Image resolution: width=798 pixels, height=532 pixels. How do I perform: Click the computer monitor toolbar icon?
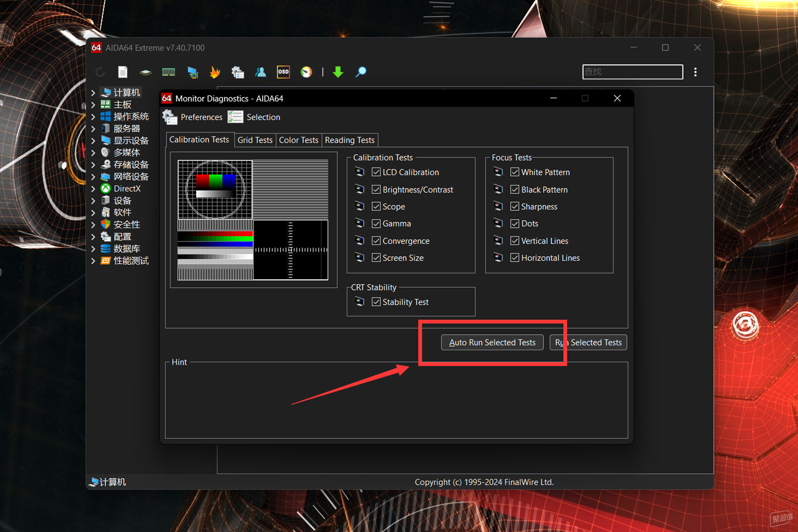tap(192, 72)
